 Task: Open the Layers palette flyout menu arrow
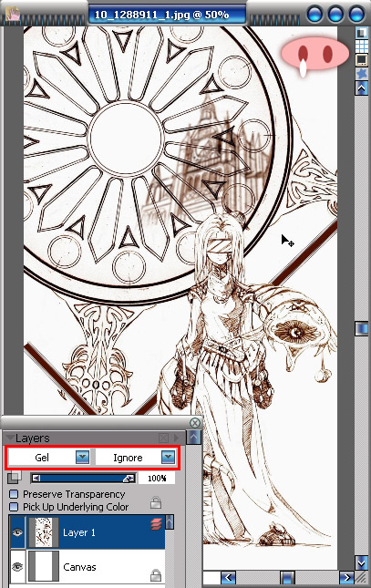coord(176,438)
